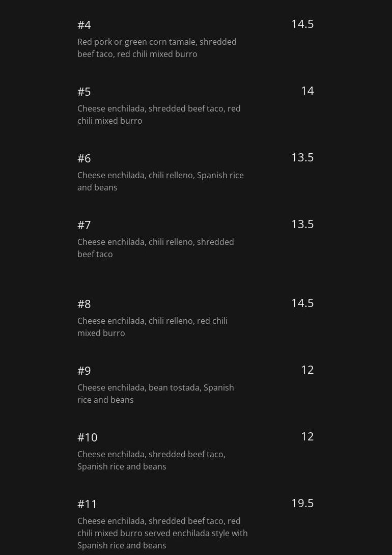The image size is (392, 555).
Task: Click the #8 red chili burro description
Action: point(152,327)
